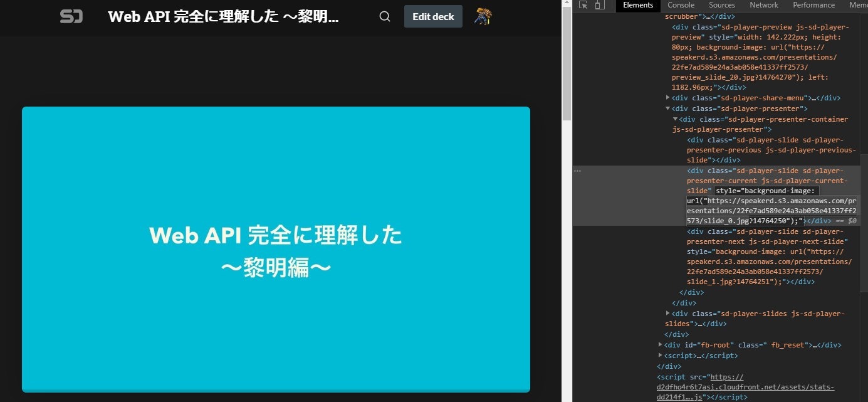
Task: Click the 'preview_slide_20.jpg?14764270' text
Action: 732,77
